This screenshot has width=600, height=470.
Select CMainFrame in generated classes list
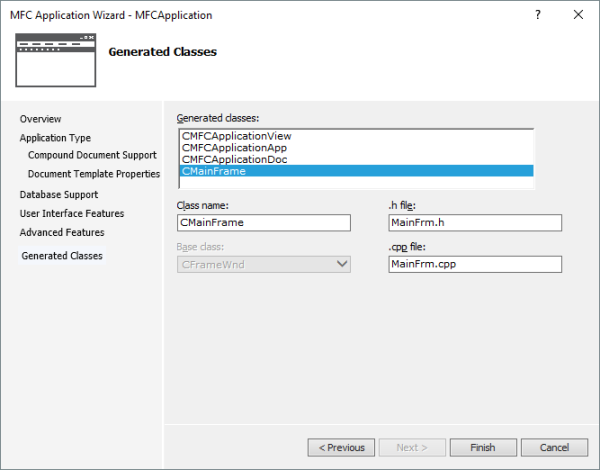[356, 171]
